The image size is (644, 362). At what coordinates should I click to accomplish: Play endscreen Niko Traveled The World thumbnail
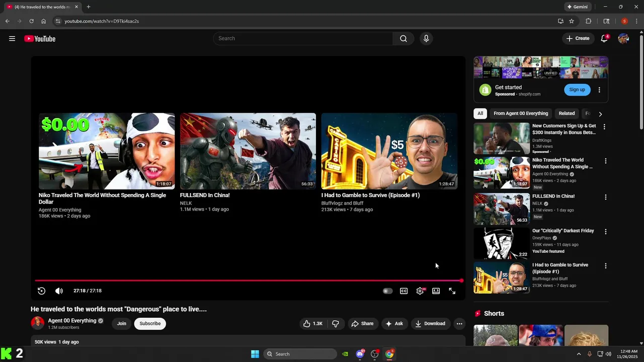click(x=107, y=151)
